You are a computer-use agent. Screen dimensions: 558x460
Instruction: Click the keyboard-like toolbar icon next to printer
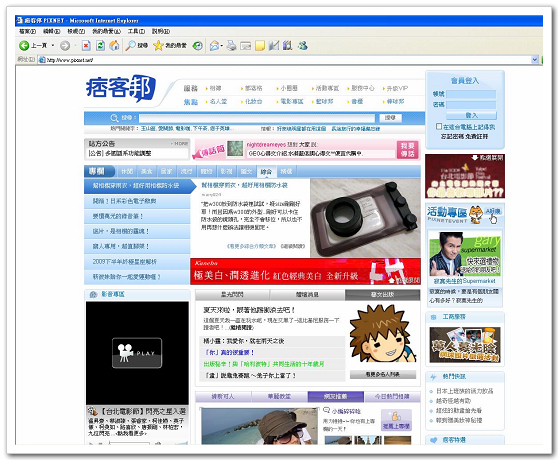(246, 46)
